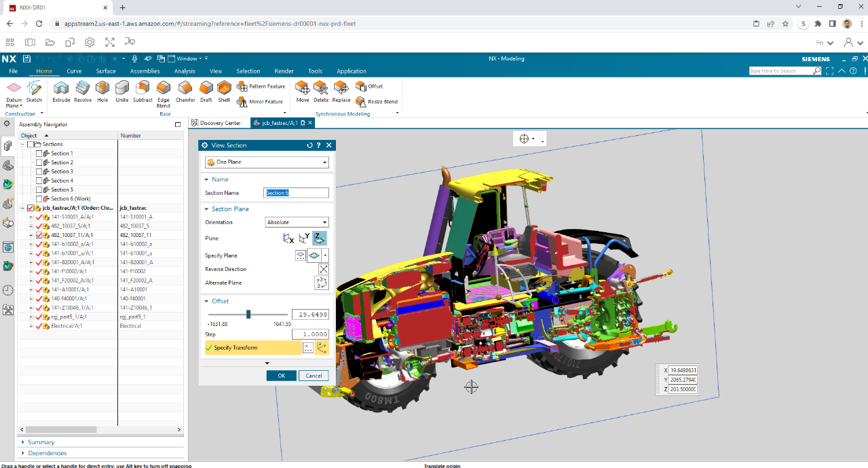Image resolution: width=868 pixels, height=468 pixels.
Task: Click the Chamfer tool icon
Action: tap(185, 88)
